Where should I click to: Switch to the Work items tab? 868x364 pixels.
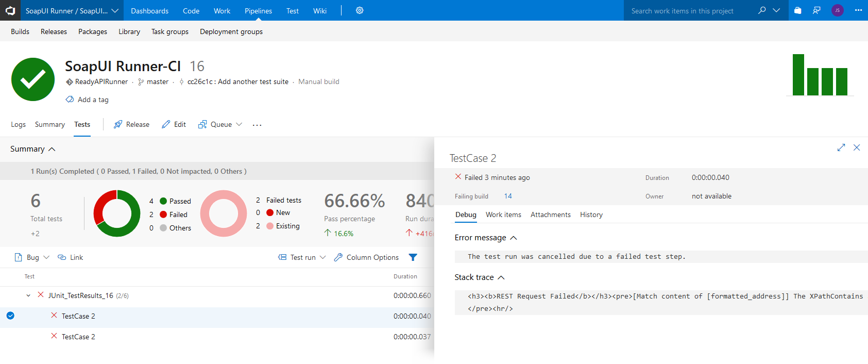pos(503,214)
